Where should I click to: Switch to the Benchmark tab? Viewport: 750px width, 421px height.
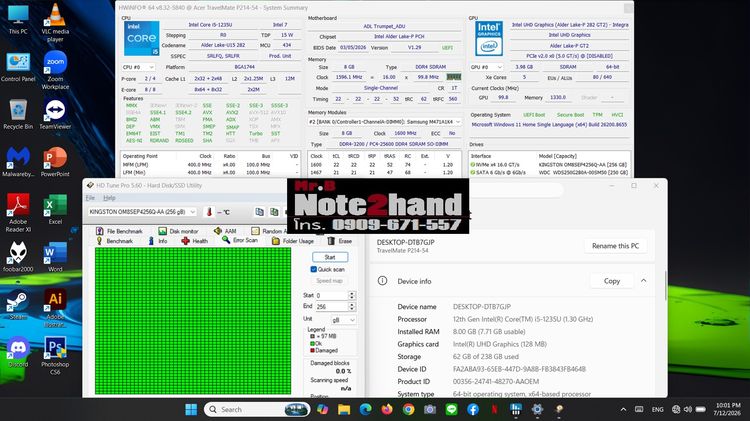pyautogui.click(x=114, y=241)
